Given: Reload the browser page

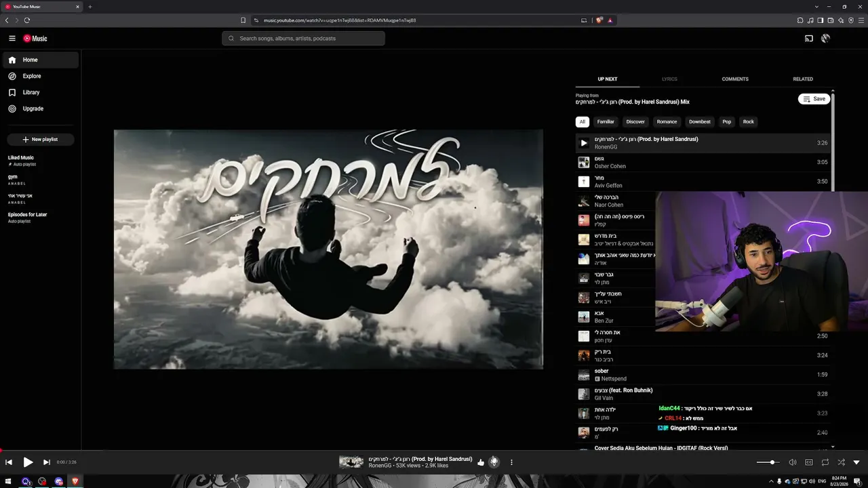Looking at the screenshot, I should [27, 20].
